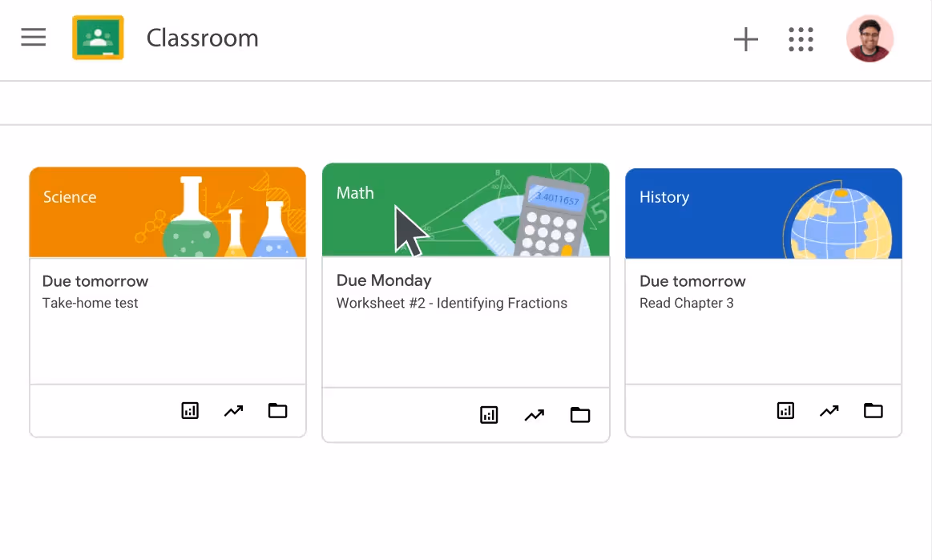Open the Math class title link
The height and width of the screenshot is (560, 932).
coord(355,192)
